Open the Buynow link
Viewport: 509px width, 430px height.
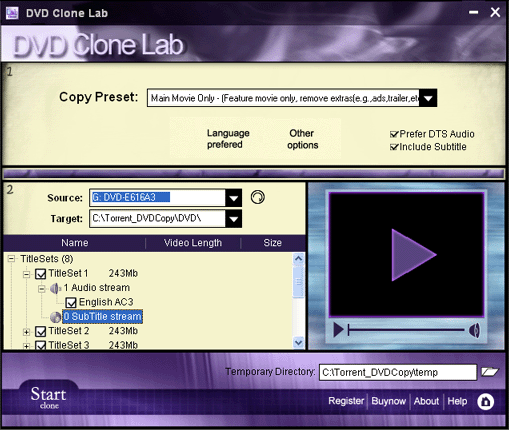tap(389, 401)
